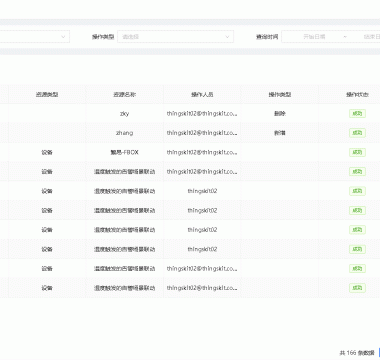Click the operator email in the zhang row
Screen dimensions: 380x360
tap(202, 133)
